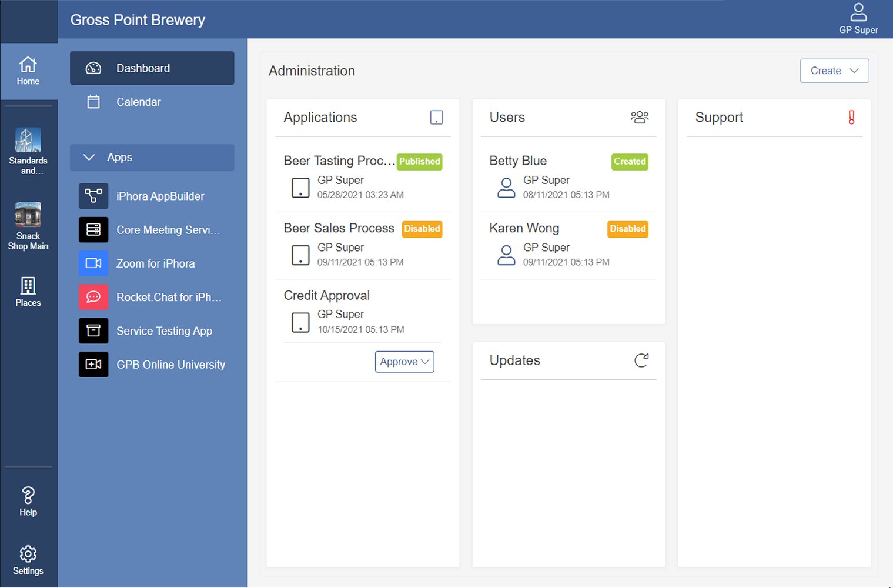Open the iPhora AppBuilder app icon
Viewport: 893px width, 588px height.
point(93,196)
